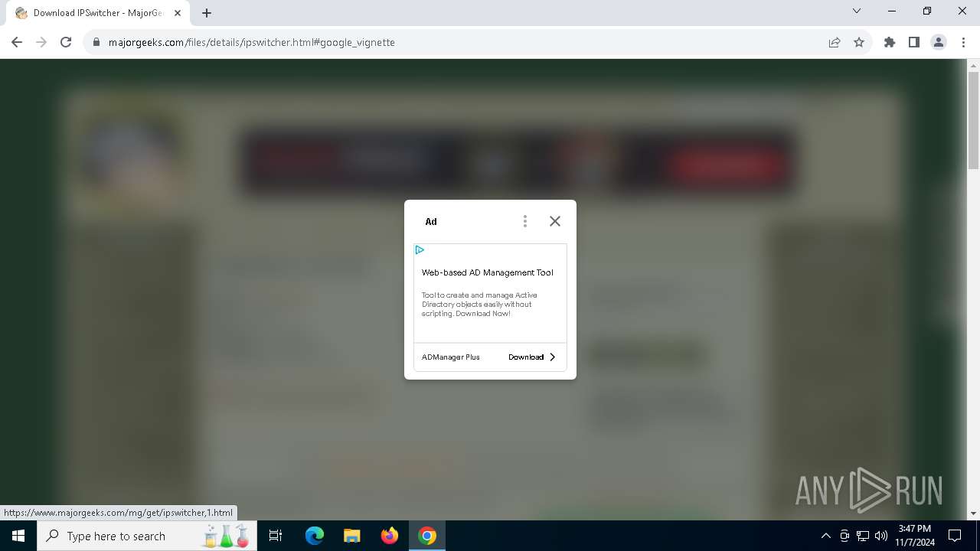Open File Explorer from the taskbar

[351, 536]
